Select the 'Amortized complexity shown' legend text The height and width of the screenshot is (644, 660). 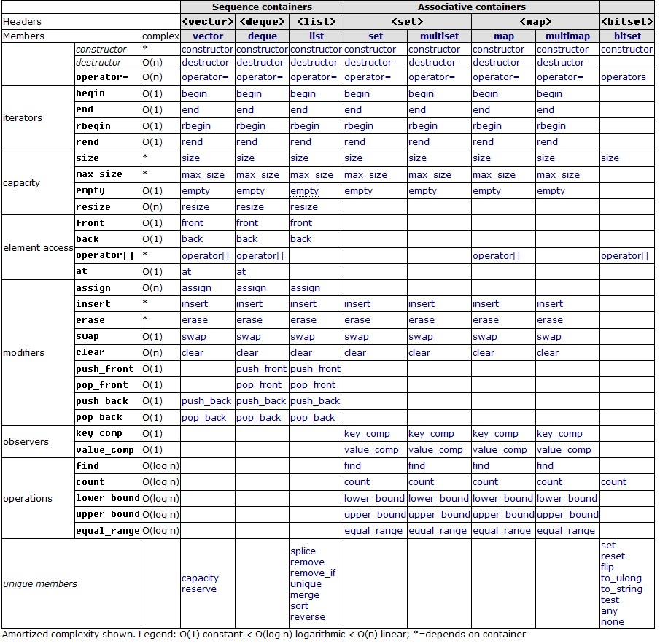tap(264, 635)
